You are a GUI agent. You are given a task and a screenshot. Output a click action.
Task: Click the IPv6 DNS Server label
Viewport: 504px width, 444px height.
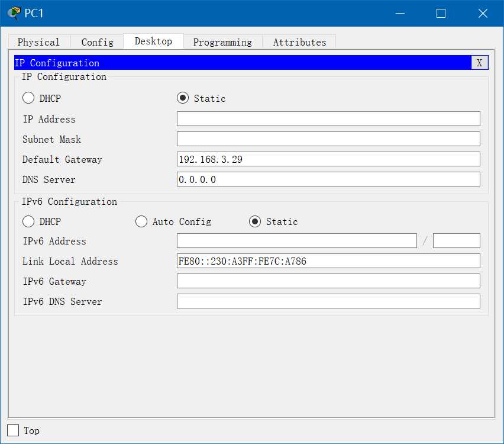62,301
